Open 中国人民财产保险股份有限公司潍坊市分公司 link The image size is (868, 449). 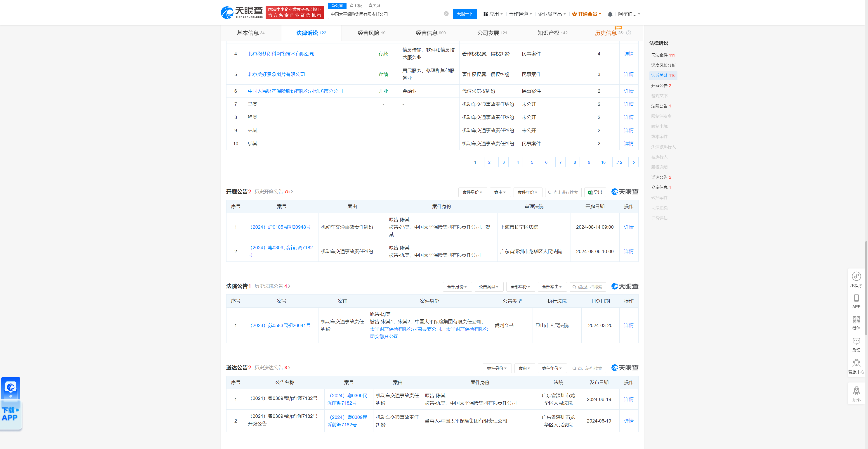pos(295,91)
